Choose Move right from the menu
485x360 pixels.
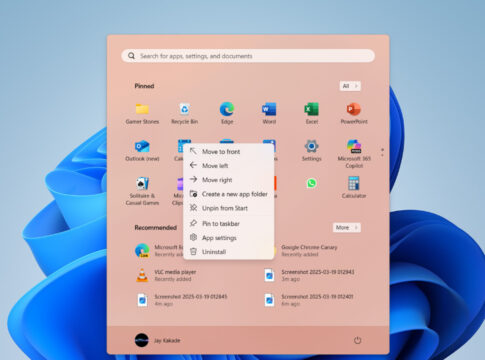coord(229,180)
